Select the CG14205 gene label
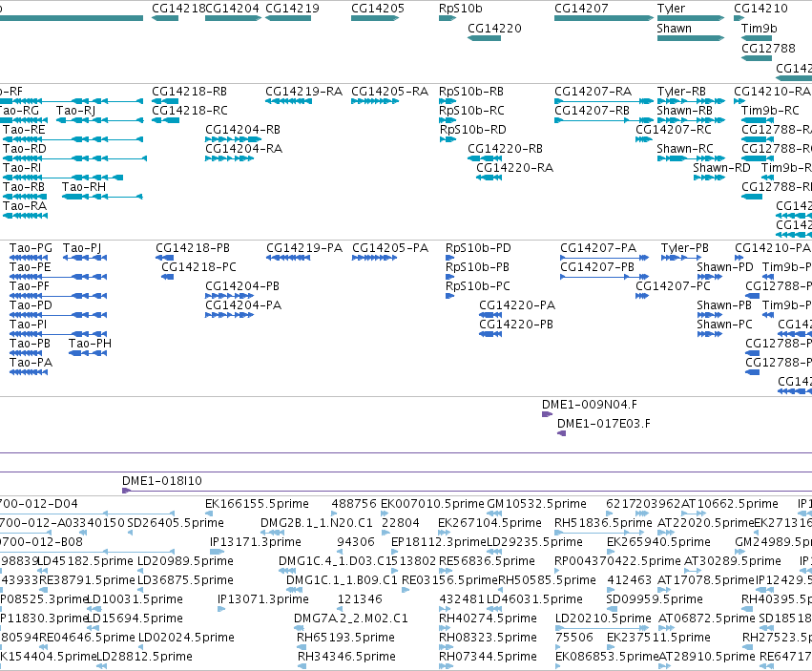The width and height of the screenshot is (812, 671). [x=378, y=9]
